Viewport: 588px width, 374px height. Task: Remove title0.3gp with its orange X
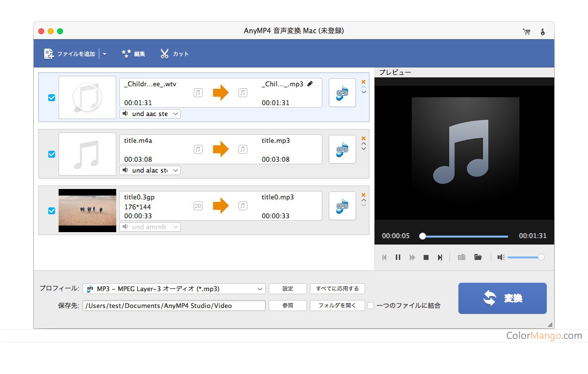coord(364,195)
